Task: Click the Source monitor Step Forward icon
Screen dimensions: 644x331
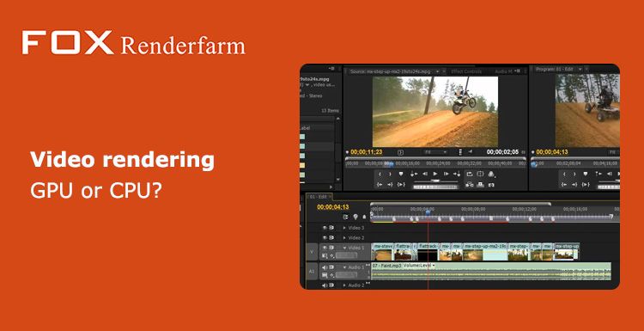Action: tap(446, 174)
